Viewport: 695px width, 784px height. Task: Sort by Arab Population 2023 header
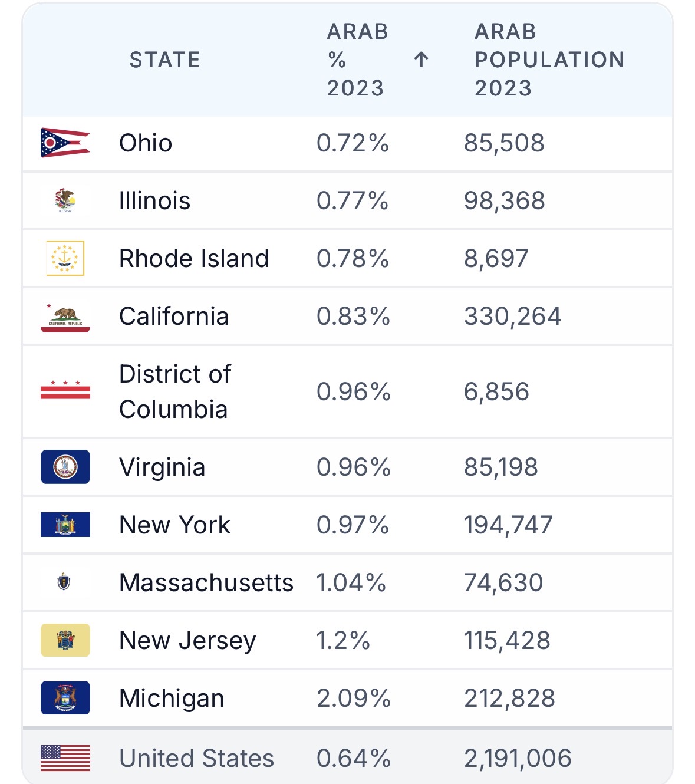pyautogui.click(x=549, y=60)
